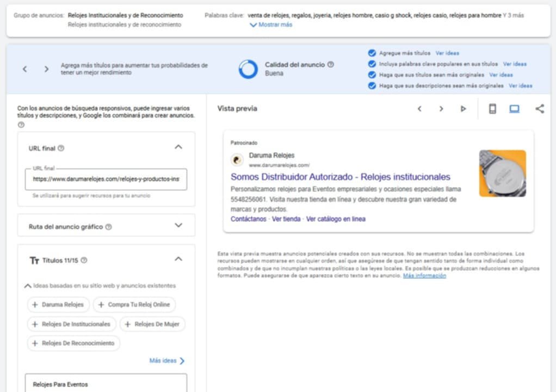Add the Daruma Relojes title suggestion
This screenshot has height=392, width=556.
pos(58,304)
